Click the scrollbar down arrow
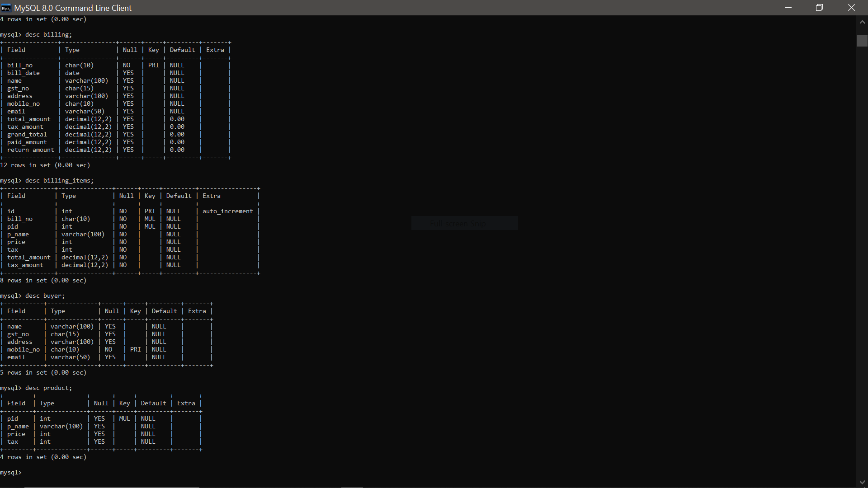This screenshot has width=868, height=488. (862, 482)
